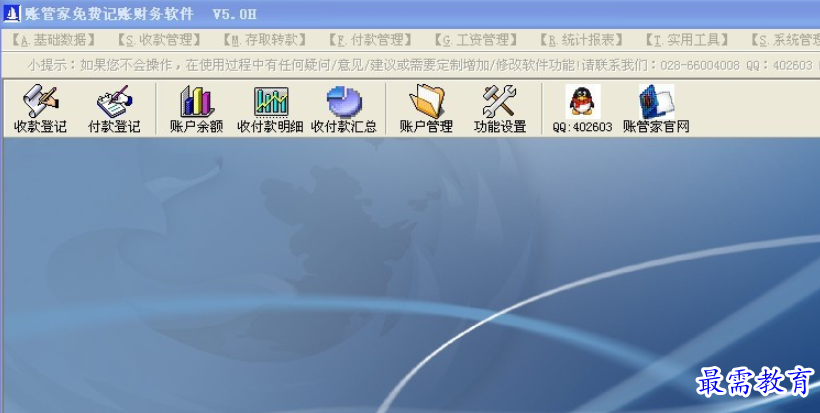
Task: Visit 账管家官网 website icon
Action: tap(656, 109)
